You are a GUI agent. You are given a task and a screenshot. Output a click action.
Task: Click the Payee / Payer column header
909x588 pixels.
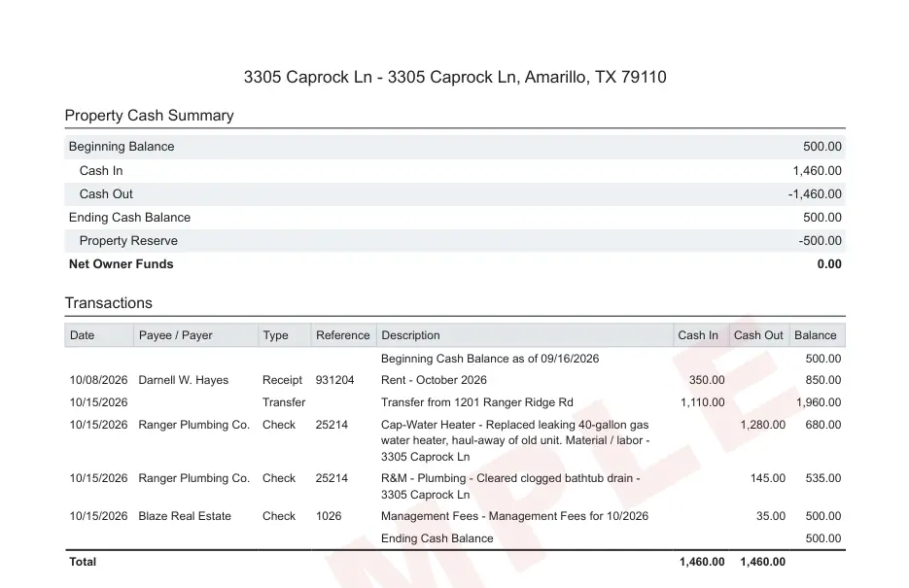195,335
